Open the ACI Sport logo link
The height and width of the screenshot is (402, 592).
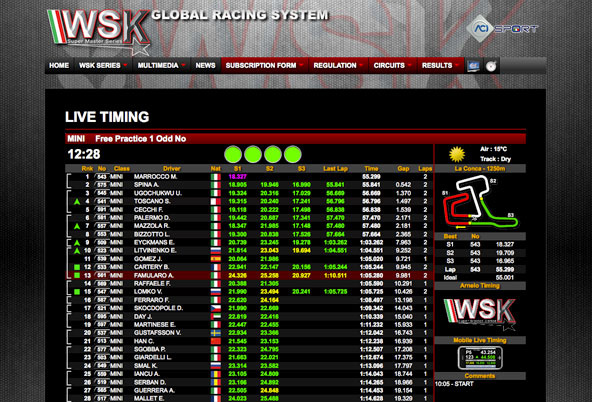pos(502,28)
